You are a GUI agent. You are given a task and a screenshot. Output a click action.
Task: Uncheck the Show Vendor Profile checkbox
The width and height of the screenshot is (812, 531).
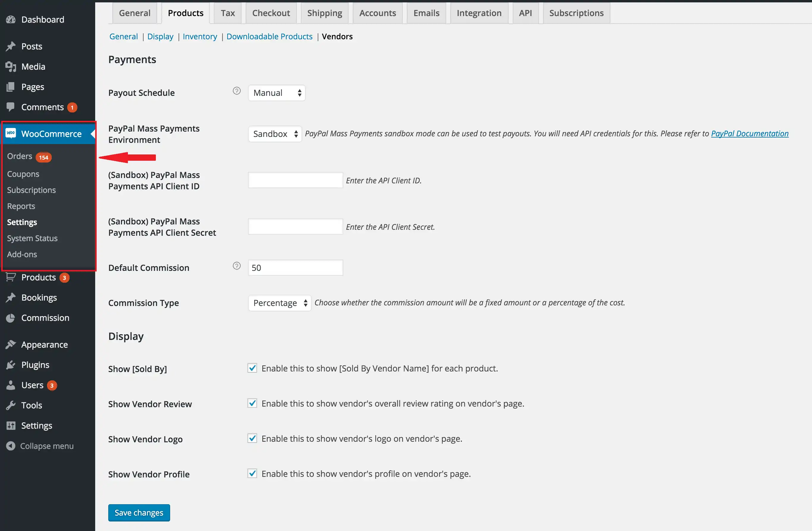(x=252, y=473)
